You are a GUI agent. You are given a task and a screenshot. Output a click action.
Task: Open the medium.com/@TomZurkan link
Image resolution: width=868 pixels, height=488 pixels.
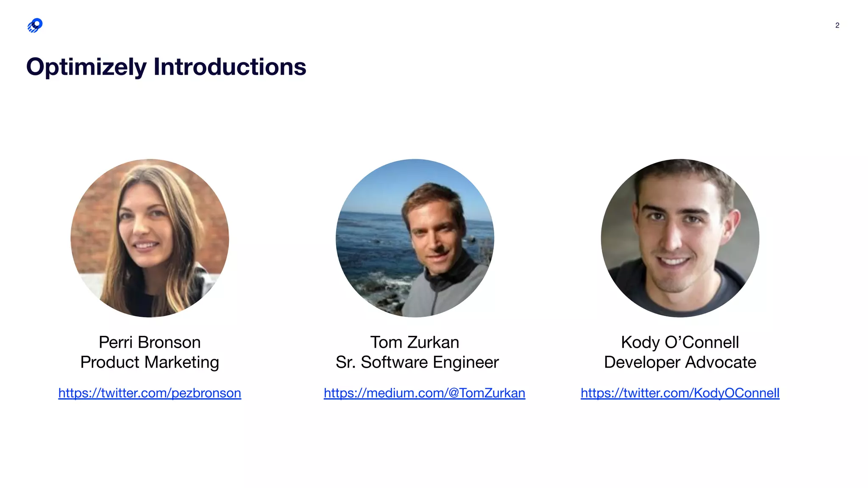click(x=424, y=393)
